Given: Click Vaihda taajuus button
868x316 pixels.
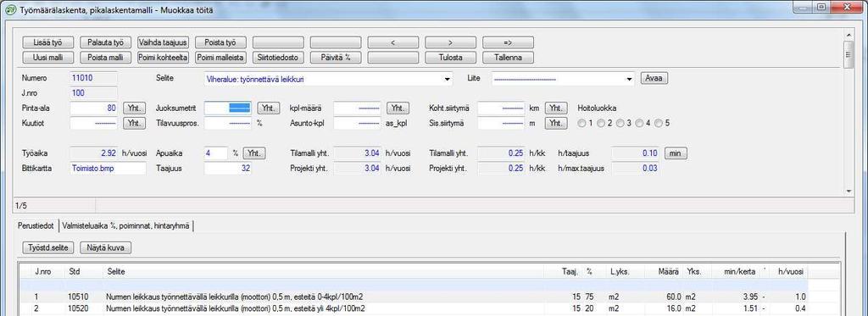Looking at the screenshot, I should (x=164, y=42).
